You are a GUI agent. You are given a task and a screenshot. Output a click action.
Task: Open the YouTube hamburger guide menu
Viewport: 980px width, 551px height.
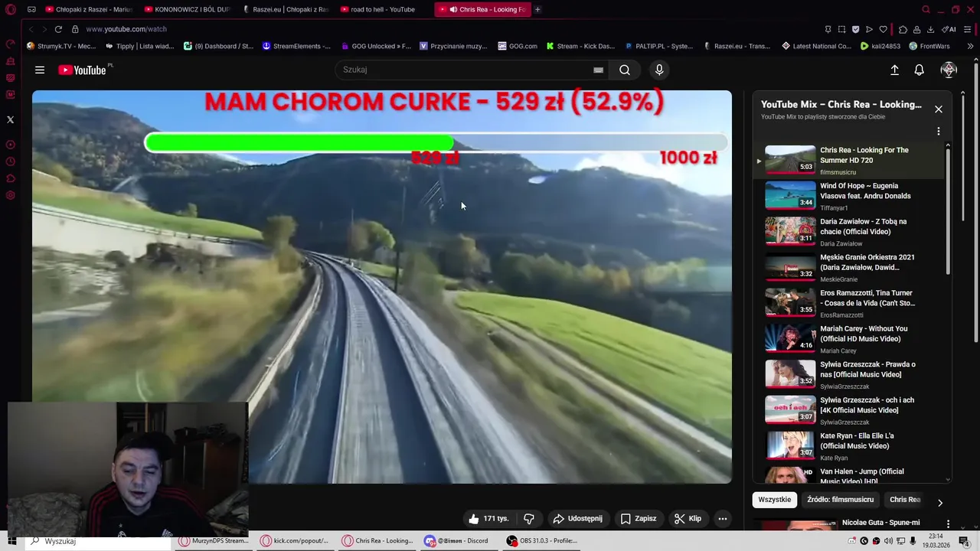point(39,70)
